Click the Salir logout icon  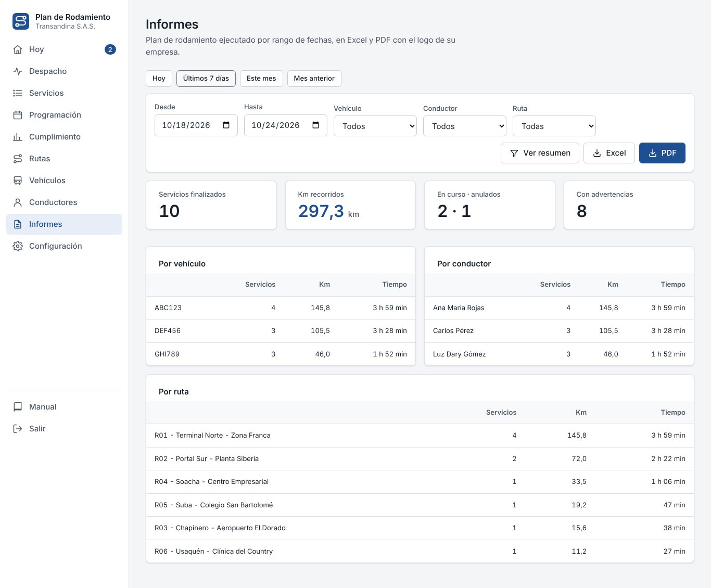[18, 429]
